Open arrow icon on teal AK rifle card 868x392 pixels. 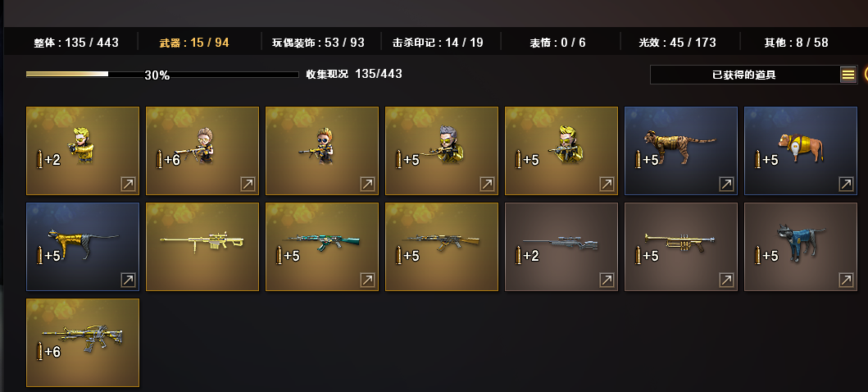tap(367, 280)
